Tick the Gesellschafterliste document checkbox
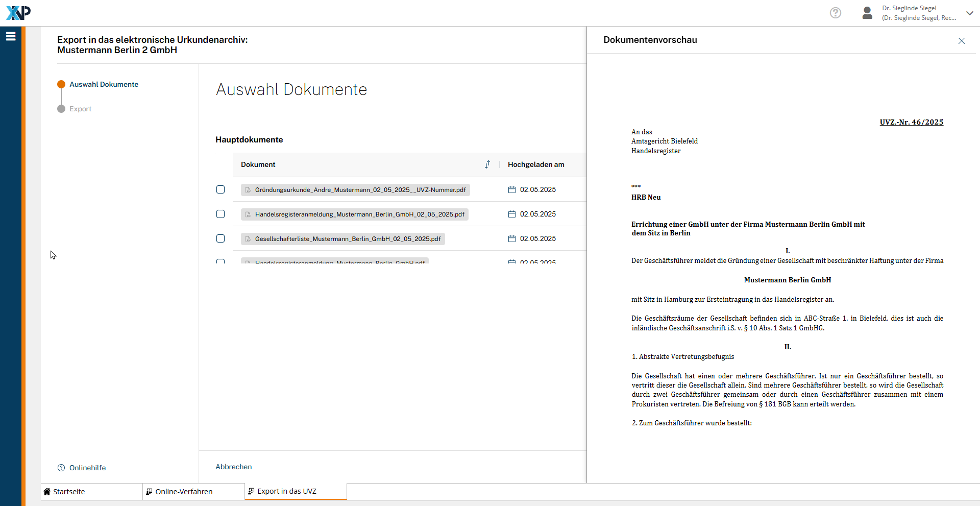Viewport: 980px width, 506px height. coord(220,238)
